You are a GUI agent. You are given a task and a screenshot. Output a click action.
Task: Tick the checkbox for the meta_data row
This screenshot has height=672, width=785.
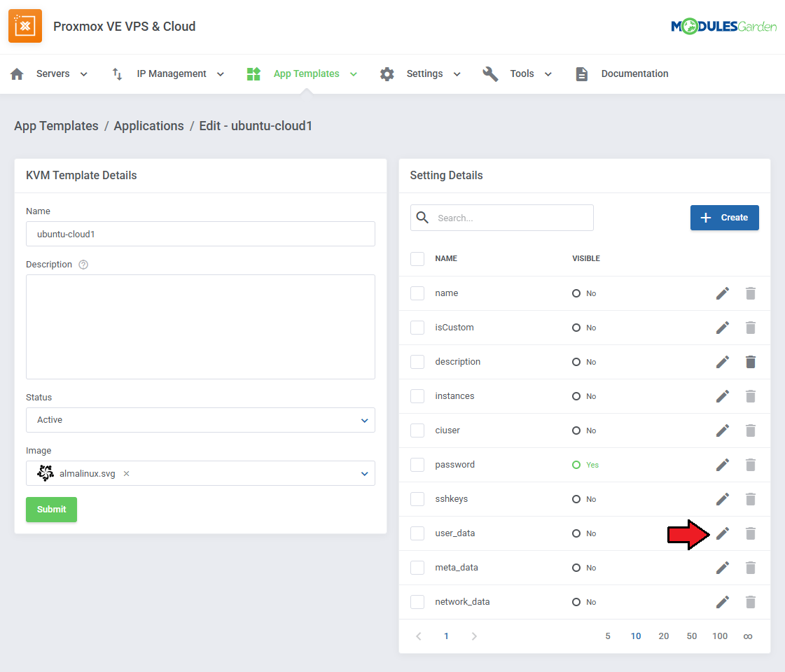pyautogui.click(x=417, y=568)
